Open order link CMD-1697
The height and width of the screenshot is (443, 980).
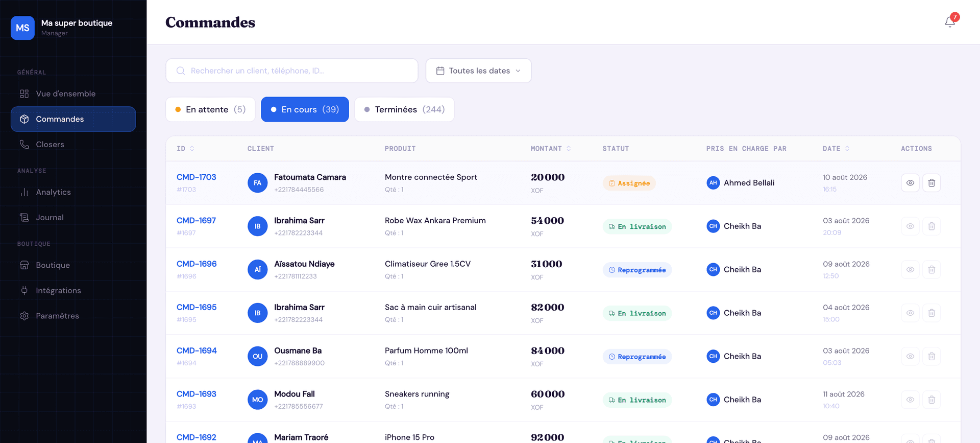click(x=197, y=221)
